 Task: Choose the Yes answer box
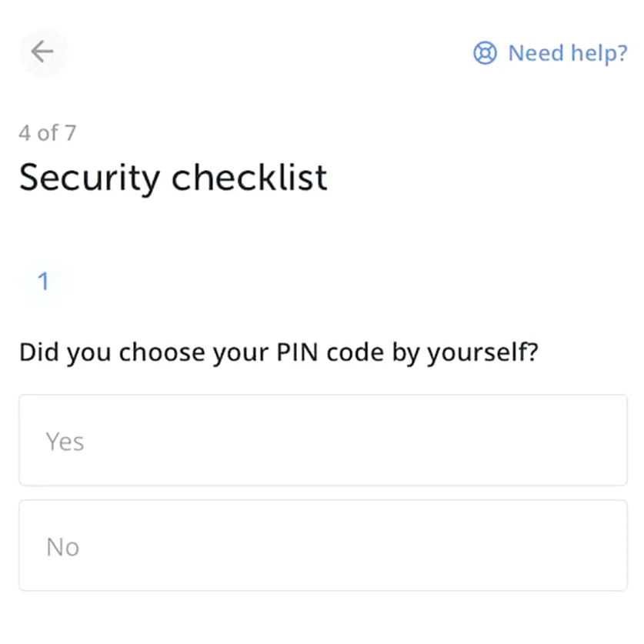(323, 440)
